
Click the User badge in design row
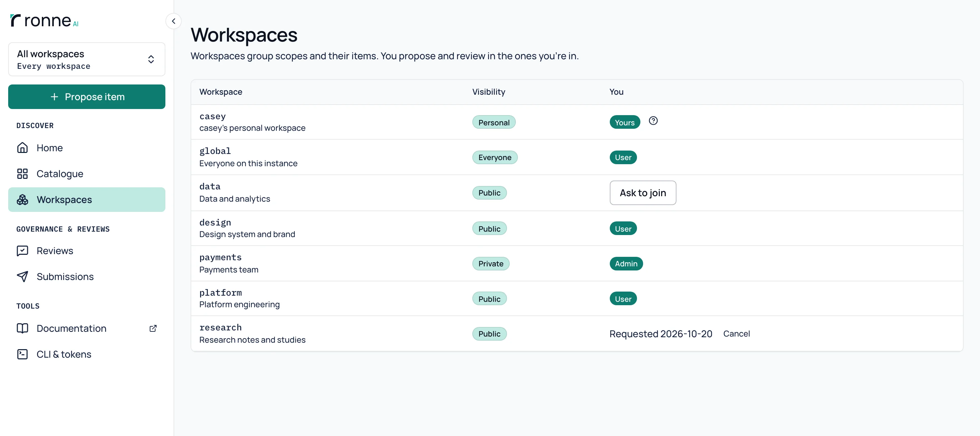tap(623, 229)
